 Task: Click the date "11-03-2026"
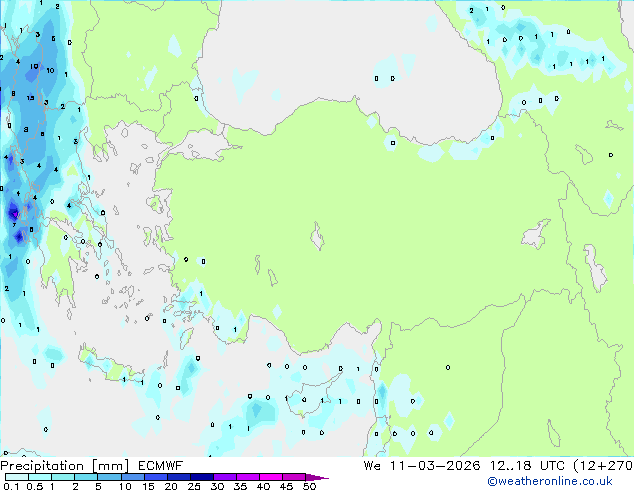tap(435, 466)
